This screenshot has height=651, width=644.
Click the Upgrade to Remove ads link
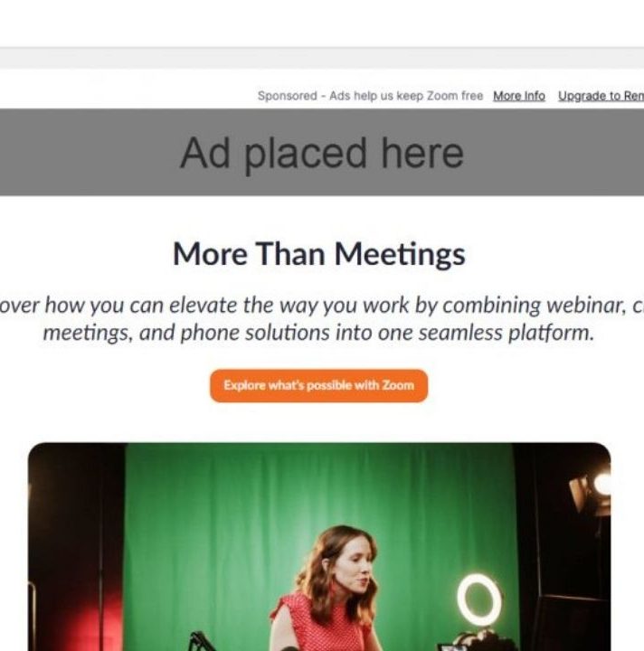pos(601,96)
